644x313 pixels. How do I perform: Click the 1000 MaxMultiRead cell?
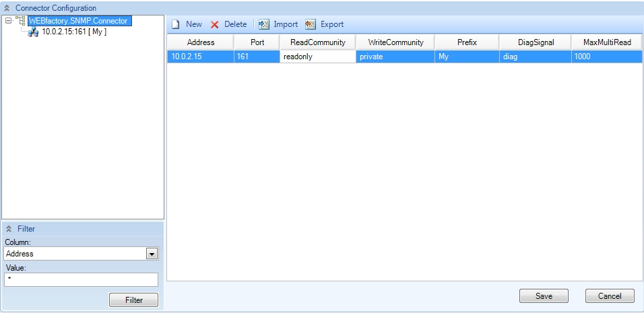[607, 57]
